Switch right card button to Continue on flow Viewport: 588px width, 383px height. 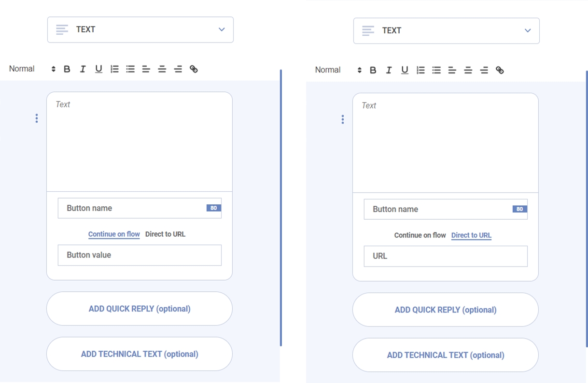point(420,235)
